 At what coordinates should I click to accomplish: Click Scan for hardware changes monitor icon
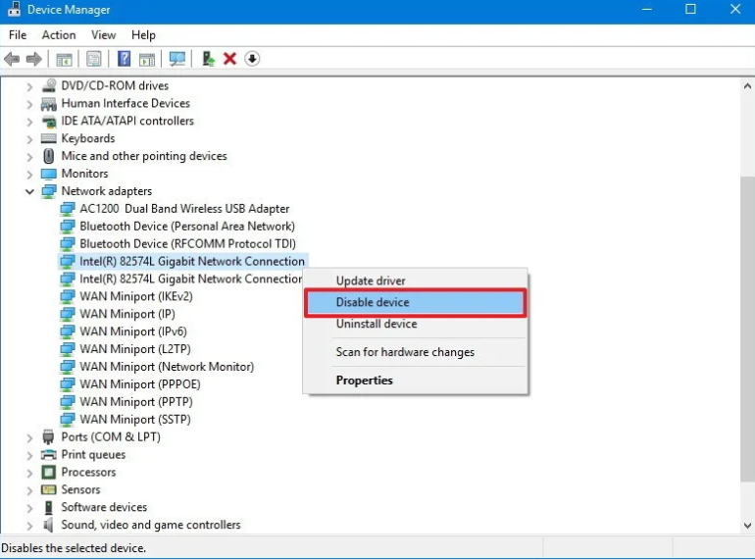(x=177, y=59)
